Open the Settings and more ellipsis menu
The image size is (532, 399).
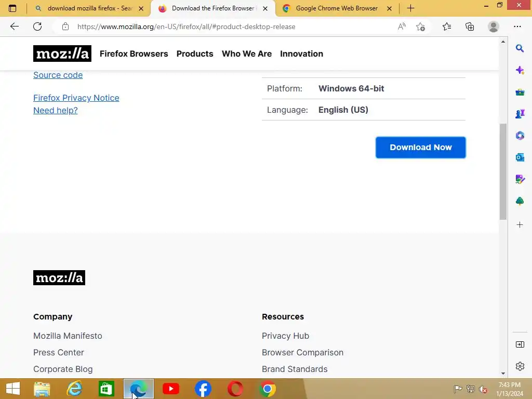[517, 26]
